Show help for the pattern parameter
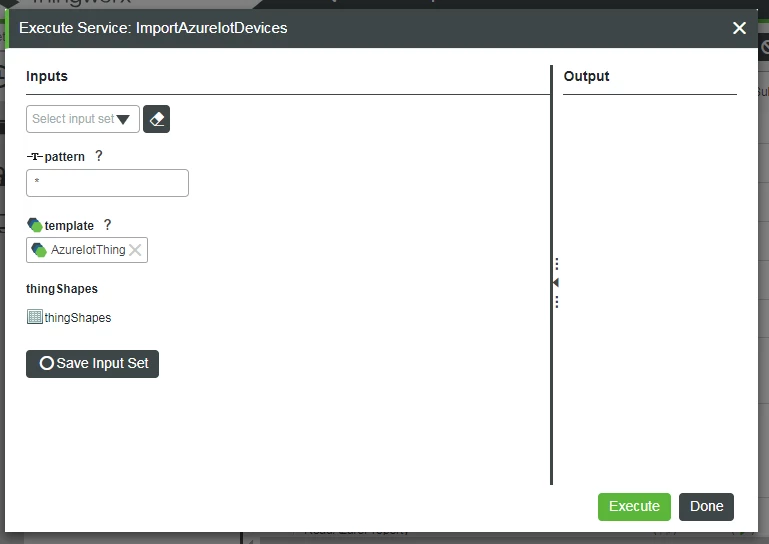 pos(99,156)
